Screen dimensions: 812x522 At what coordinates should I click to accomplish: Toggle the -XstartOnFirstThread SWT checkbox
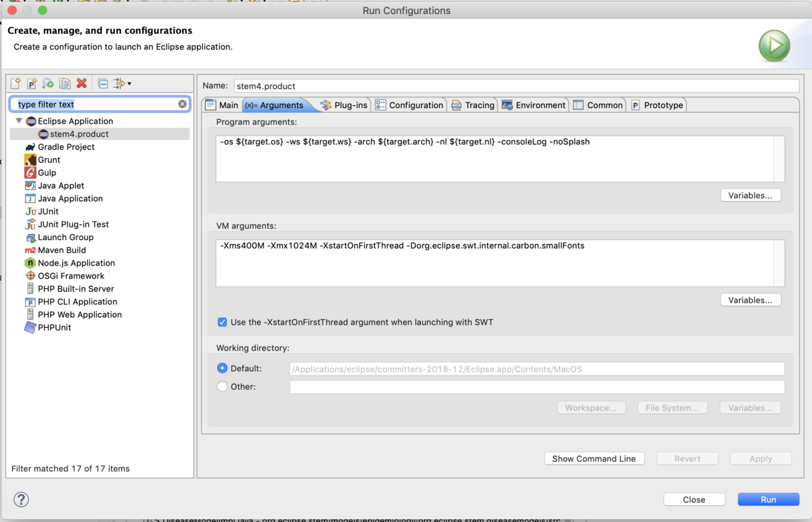point(222,323)
